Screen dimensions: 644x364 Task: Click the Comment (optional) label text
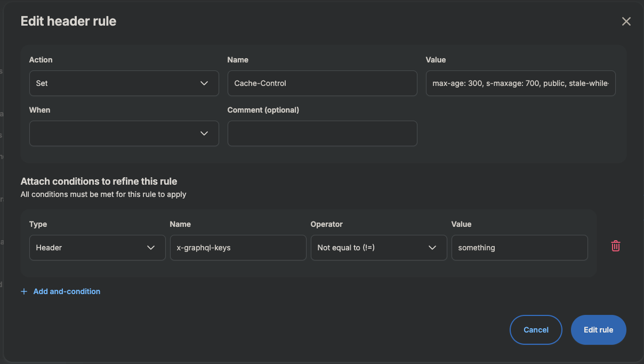(263, 110)
